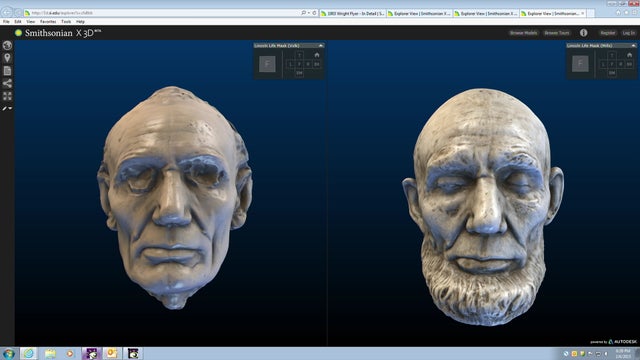Image resolution: width=640 pixels, height=360 pixels.
Task: Close the active Explorer View tab
Action: pos(582,13)
